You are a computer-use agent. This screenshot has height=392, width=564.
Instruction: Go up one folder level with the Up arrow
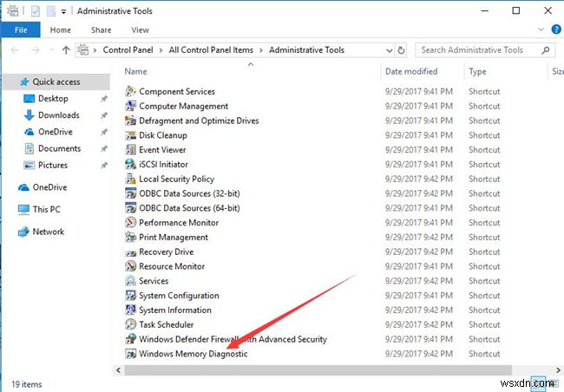(66, 50)
